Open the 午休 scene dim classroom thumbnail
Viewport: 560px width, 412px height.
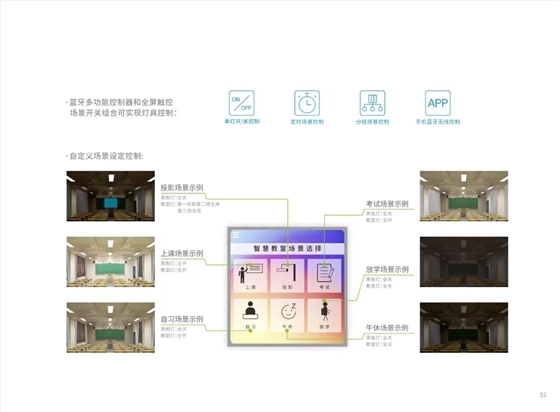pos(464,327)
